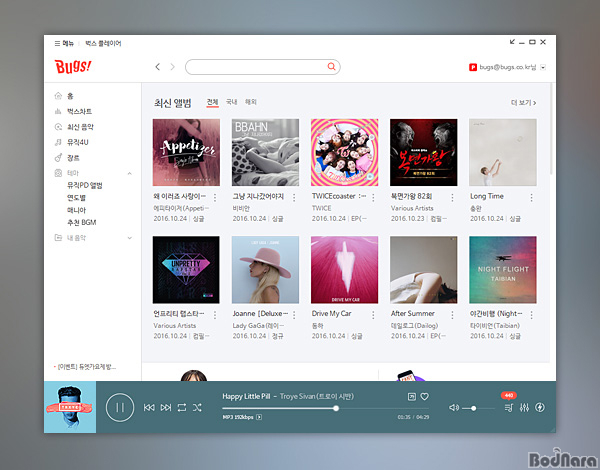Open 매니아 under 테마
Screen dimensions: 600x470
tap(77, 210)
